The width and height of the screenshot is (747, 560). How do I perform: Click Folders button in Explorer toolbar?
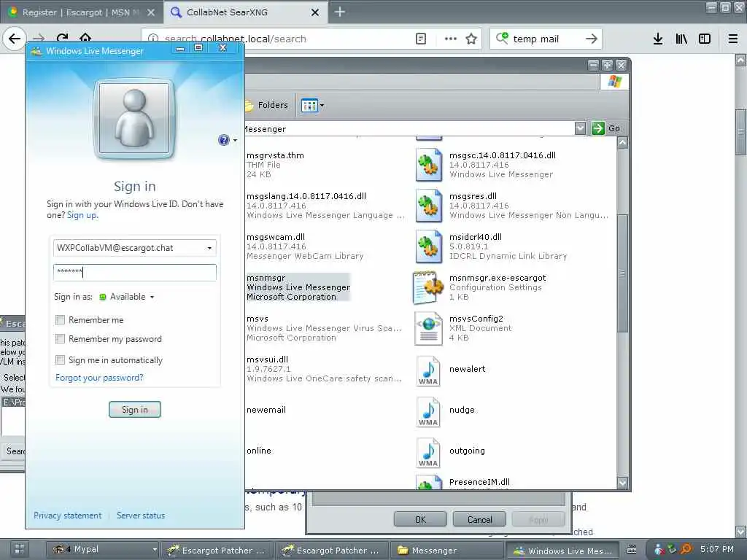click(x=267, y=105)
